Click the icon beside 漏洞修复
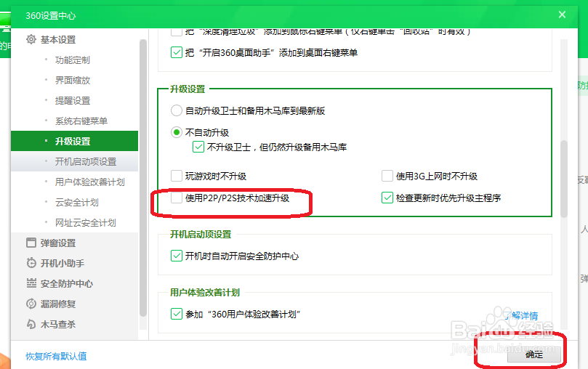 [x=31, y=304]
